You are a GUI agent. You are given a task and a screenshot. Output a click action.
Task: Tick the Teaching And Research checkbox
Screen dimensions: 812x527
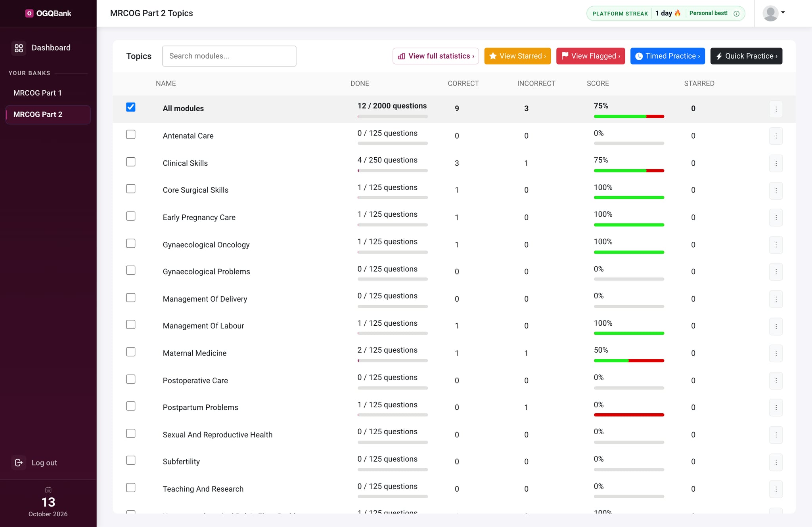pos(131,487)
